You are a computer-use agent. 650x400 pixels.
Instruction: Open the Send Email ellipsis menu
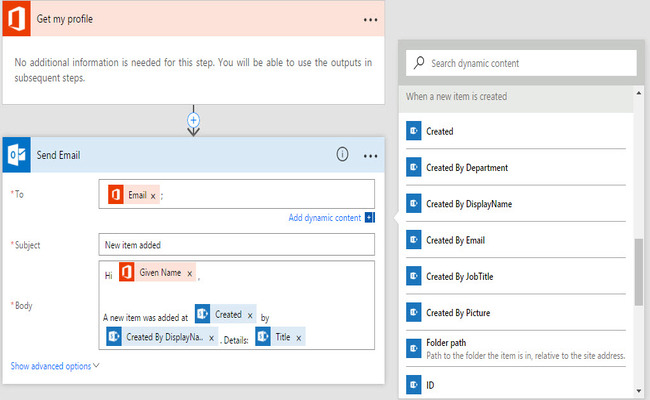pyautogui.click(x=371, y=156)
